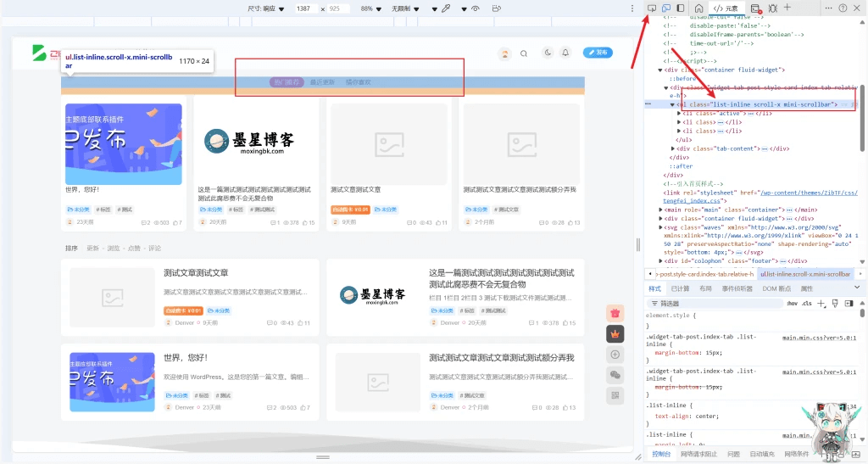The image size is (868, 464).
Task: Open device toolbar more options kebab menu
Action: (632, 8)
